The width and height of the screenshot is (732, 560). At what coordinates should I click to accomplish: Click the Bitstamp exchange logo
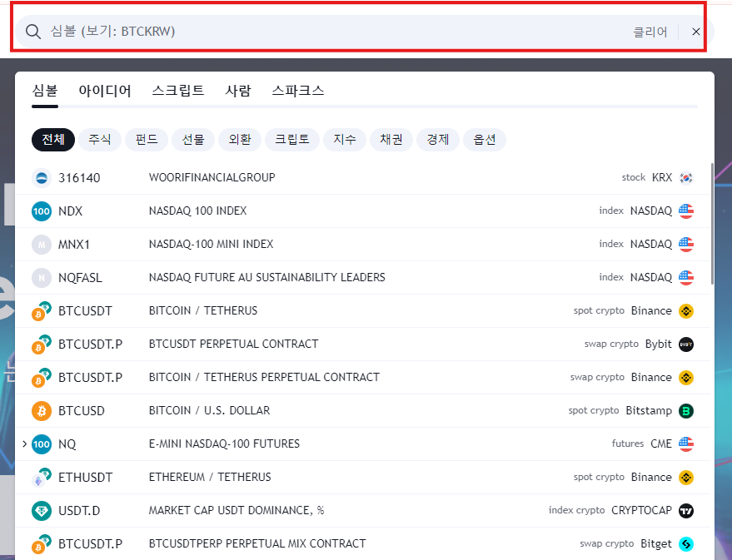click(x=686, y=411)
